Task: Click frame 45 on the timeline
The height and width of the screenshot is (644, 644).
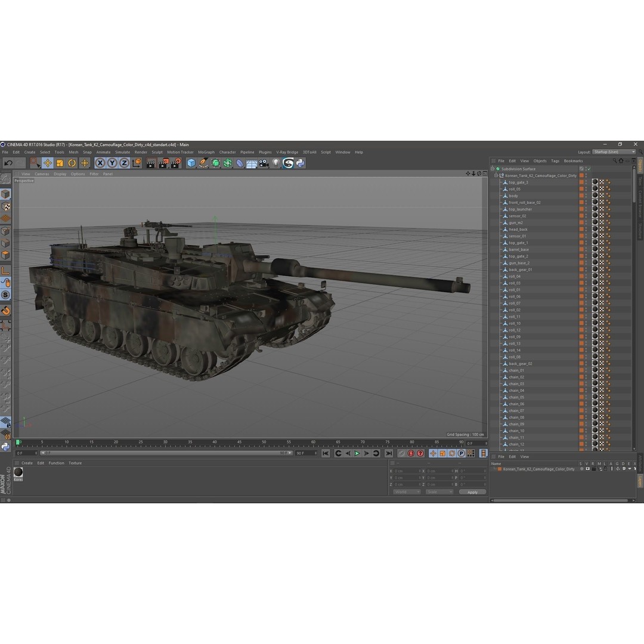Action: pyautogui.click(x=240, y=442)
